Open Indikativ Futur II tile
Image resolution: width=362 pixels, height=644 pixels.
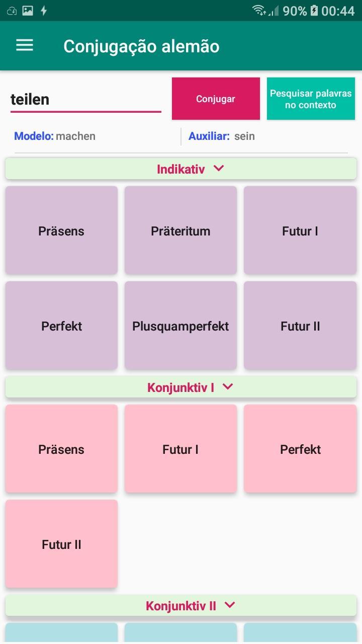(x=300, y=326)
